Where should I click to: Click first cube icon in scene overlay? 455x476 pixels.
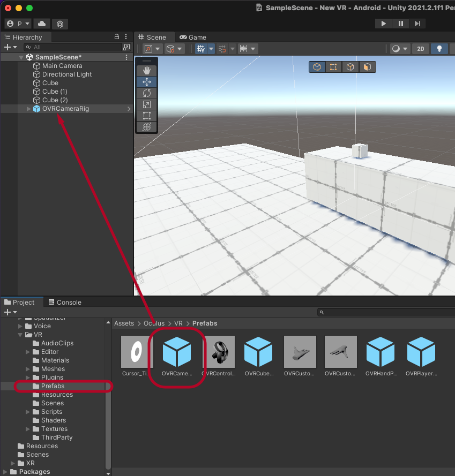pyautogui.click(x=317, y=67)
